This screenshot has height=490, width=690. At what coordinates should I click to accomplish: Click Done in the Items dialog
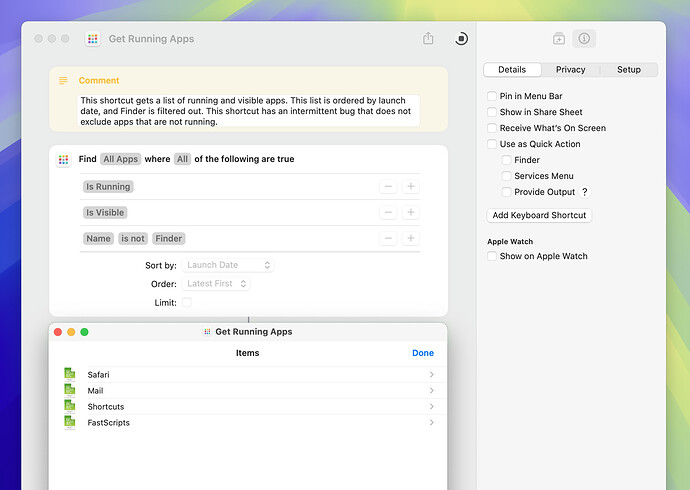pos(423,353)
